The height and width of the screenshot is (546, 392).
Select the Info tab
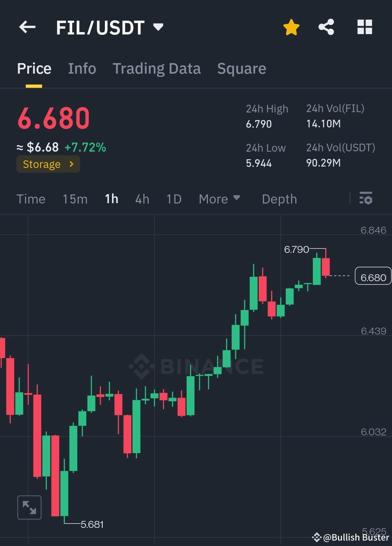coord(82,69)
